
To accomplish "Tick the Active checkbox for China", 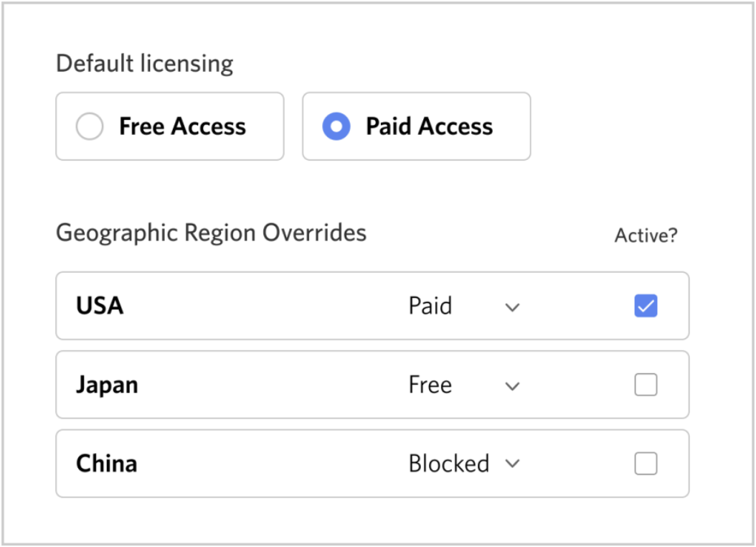I will click(x=646, y=464).
